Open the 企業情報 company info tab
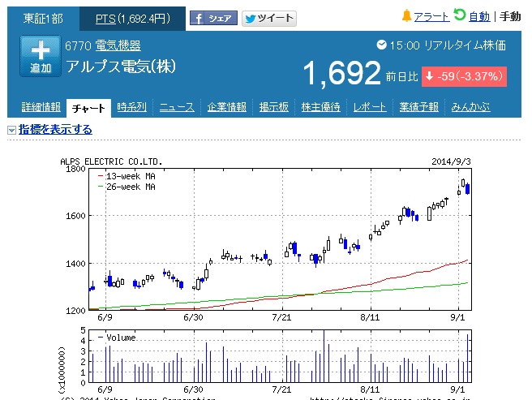This screenshot has width=532, height=400. 226,107
